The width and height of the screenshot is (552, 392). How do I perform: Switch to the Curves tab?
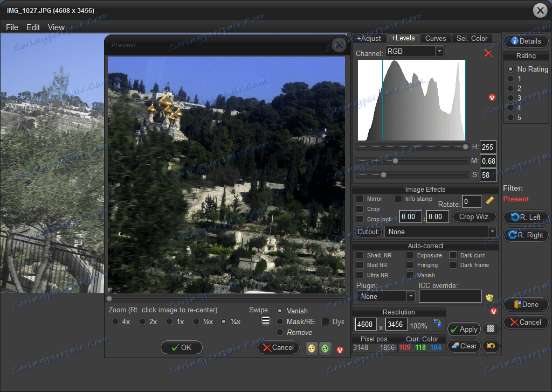click(435, 38)
